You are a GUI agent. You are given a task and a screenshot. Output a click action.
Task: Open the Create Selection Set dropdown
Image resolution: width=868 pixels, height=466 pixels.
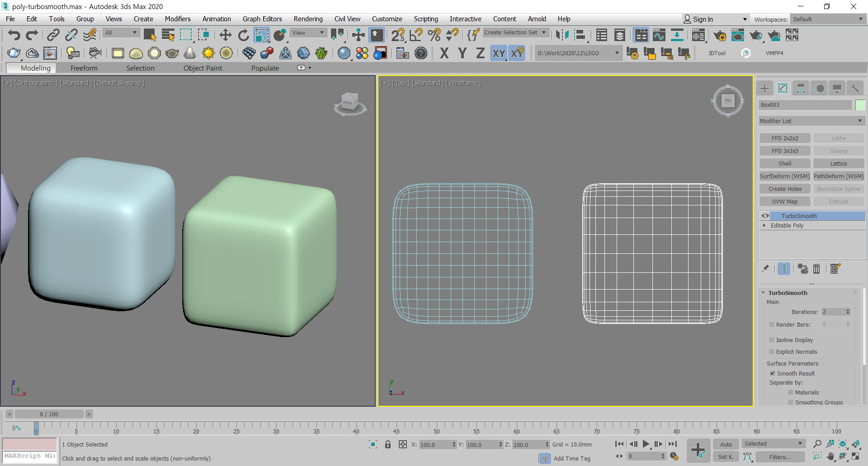point(515,33)
